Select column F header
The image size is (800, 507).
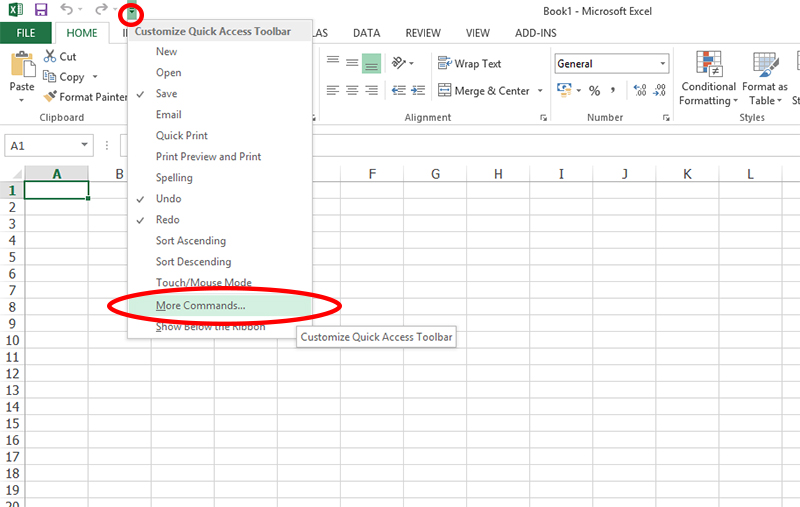coord(372,174)
